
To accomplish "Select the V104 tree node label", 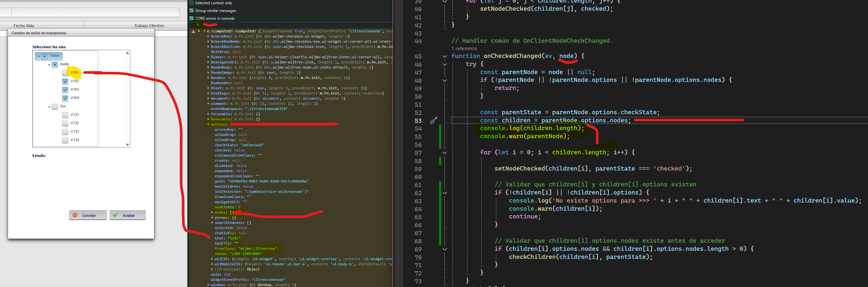I will (75, 98).
